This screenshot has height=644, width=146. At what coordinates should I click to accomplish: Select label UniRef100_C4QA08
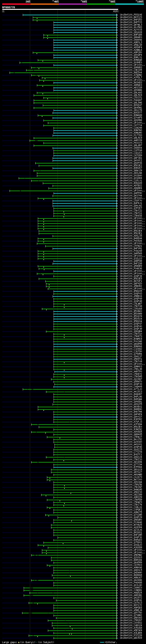click(x=131, y=387)
